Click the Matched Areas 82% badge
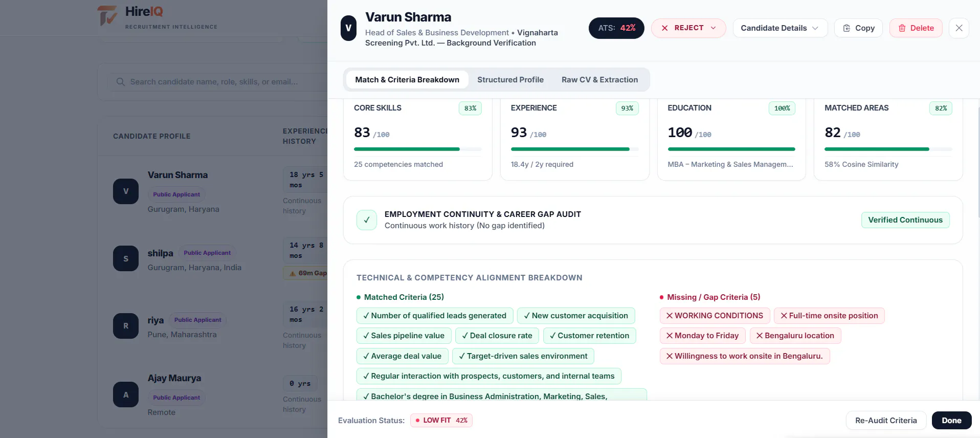980x438 pixels. click(941, 108)
